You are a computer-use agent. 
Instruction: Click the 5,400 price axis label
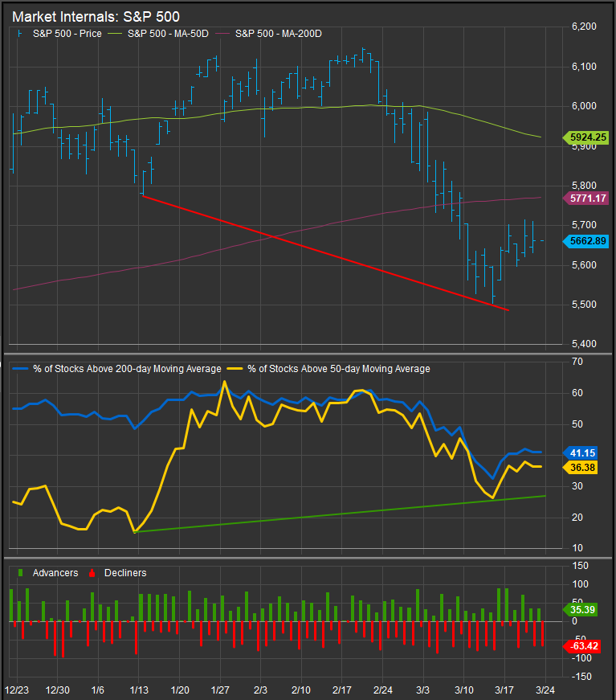584,344
